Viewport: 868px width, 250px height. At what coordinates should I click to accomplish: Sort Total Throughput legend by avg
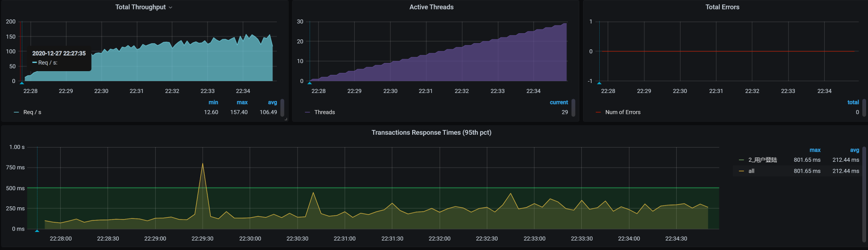point(272,102)
